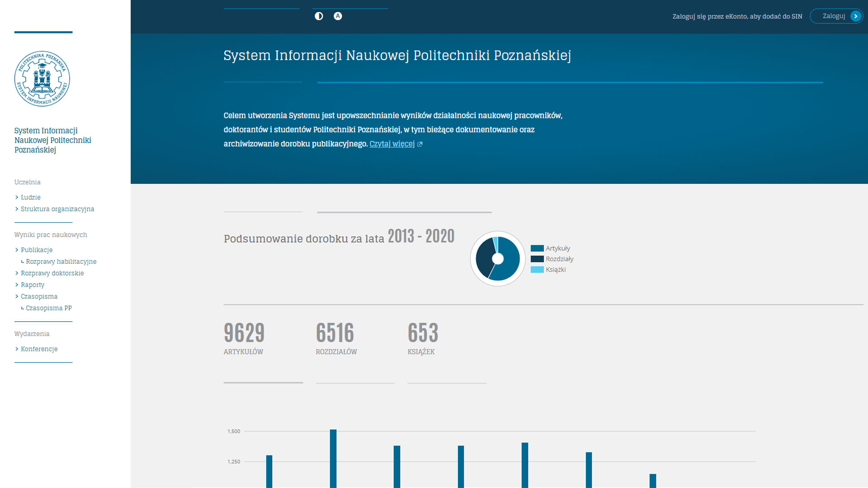
Task: Open the Ludzie sidebar link
Action: [x=31, y=197]
